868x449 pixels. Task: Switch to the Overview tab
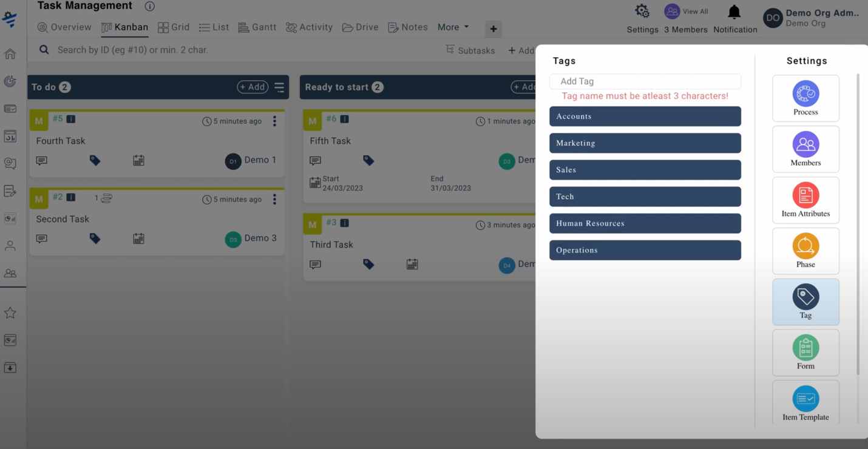(64, 27)
